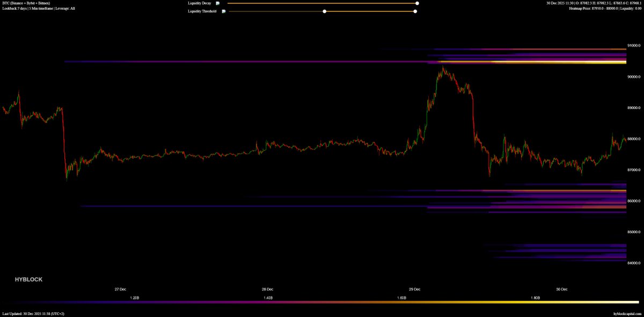Click the 1.60B color scale label
This screenshot has height=317, width=644.
coord(401,298)
